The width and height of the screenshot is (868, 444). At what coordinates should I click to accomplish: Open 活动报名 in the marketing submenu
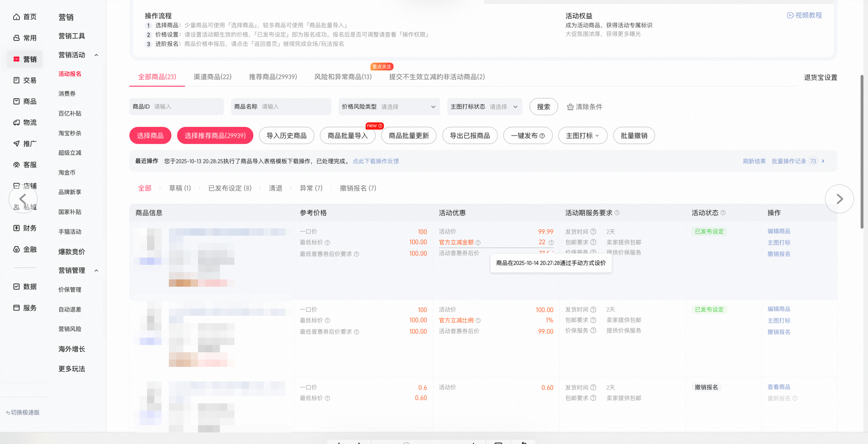[70, 74]
